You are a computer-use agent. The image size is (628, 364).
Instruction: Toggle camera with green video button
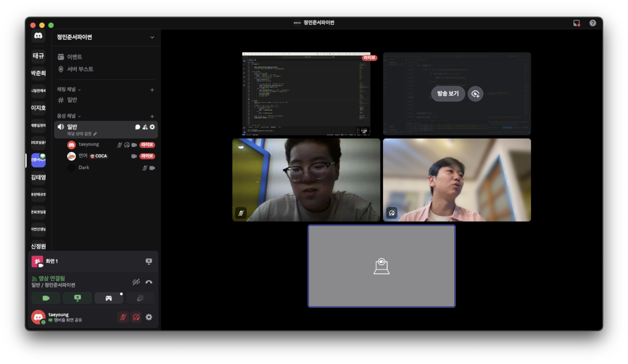click(x=46, y=298)
